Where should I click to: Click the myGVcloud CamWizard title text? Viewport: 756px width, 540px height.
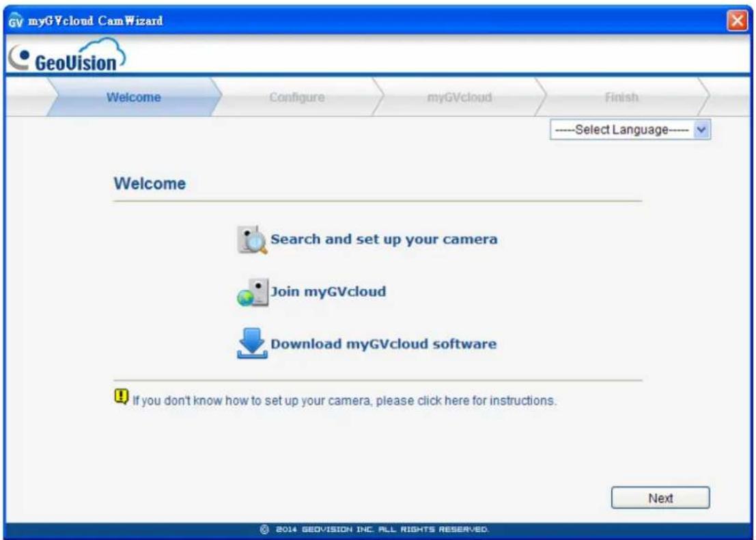click(x=96, y=21)
